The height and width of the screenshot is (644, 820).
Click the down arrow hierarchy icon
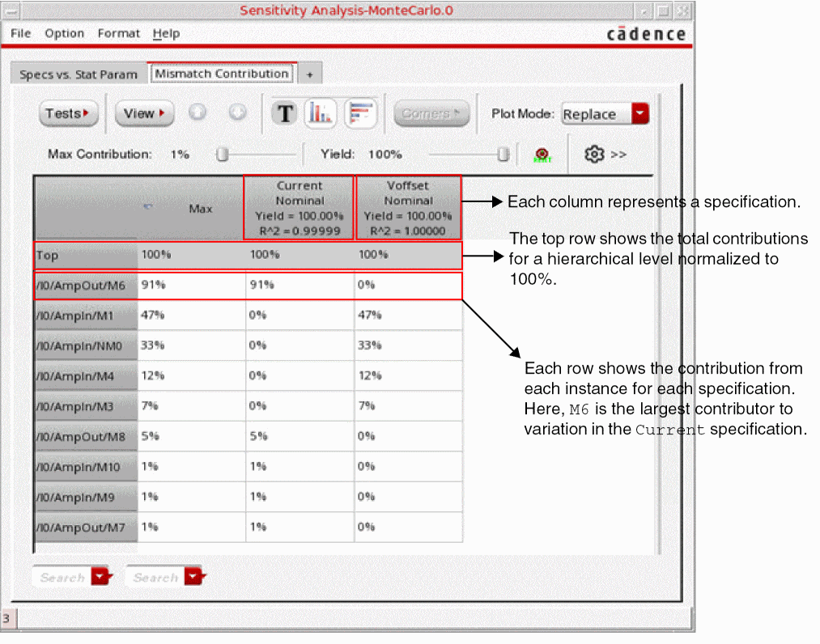[x=237, y=112]
